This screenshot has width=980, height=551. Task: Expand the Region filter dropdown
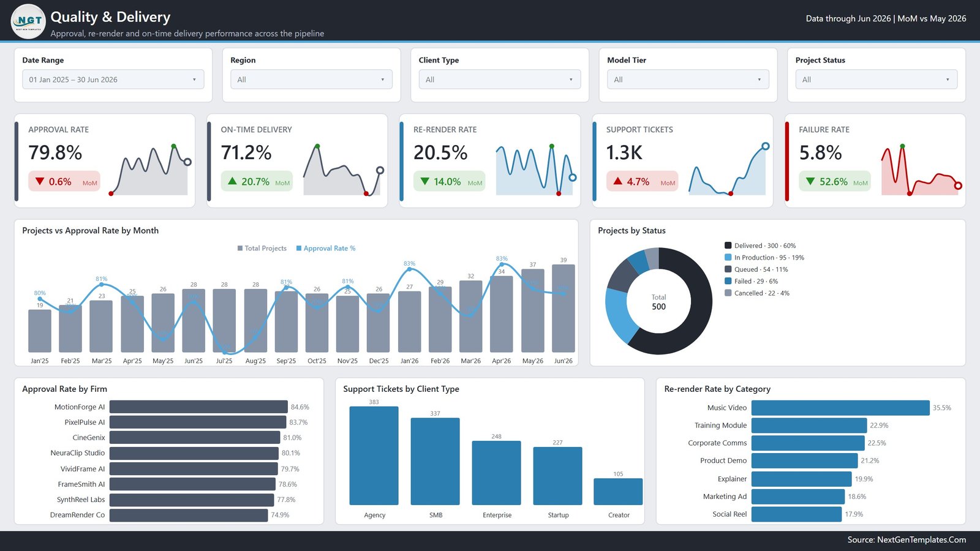click(x=311, y=80)
